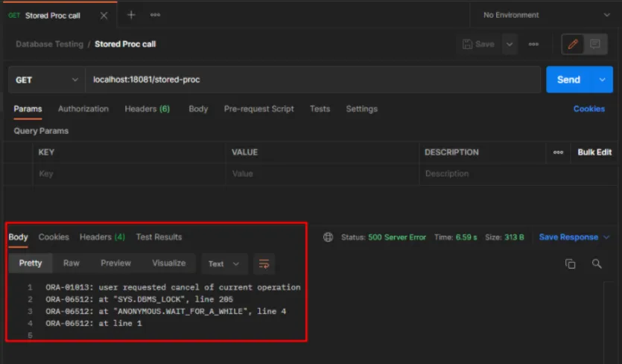Viewport: 622px width, 364px height.
Task: Open a new request tab with plus icon
Action: (131, 15)
